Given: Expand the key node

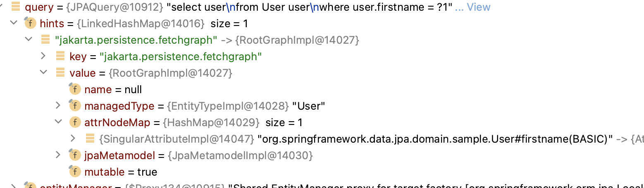Looking at the screenshot, I should pyautogui.click(x=43, y=56).
